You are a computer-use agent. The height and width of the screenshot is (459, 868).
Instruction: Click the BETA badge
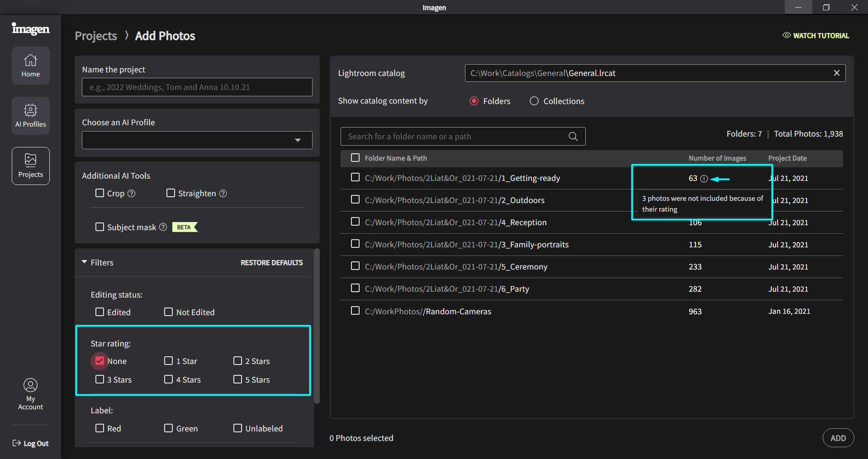point(185,227)
